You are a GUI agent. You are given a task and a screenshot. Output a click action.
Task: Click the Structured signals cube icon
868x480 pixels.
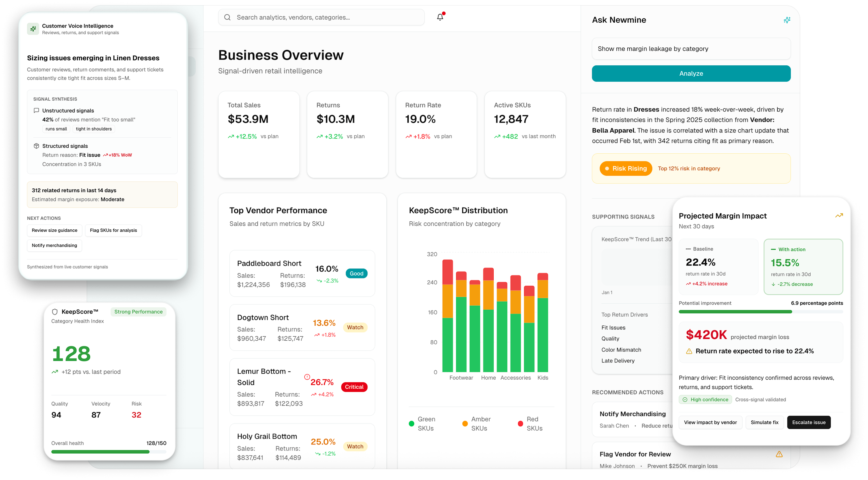point(36,146)
